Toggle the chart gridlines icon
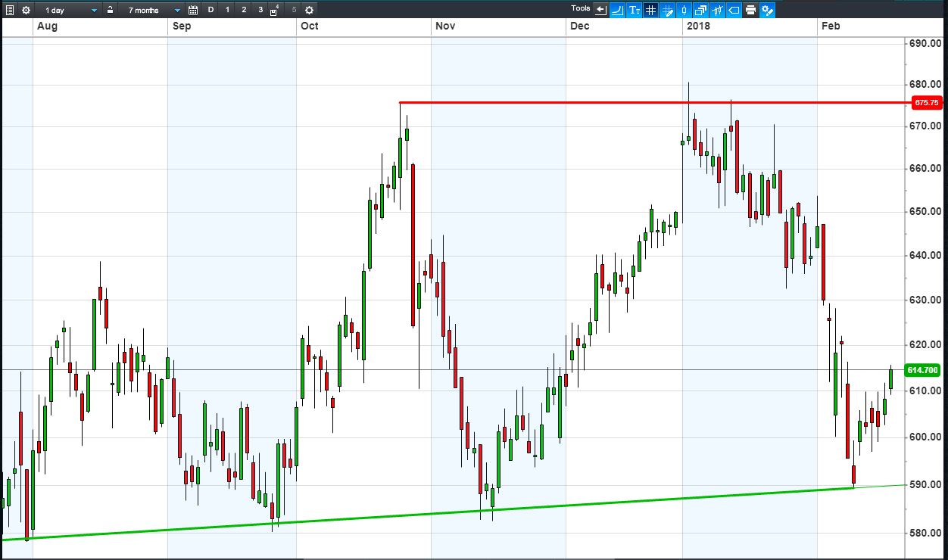The width and height of the screenshot is (948, 560). (x=650, y=10)
